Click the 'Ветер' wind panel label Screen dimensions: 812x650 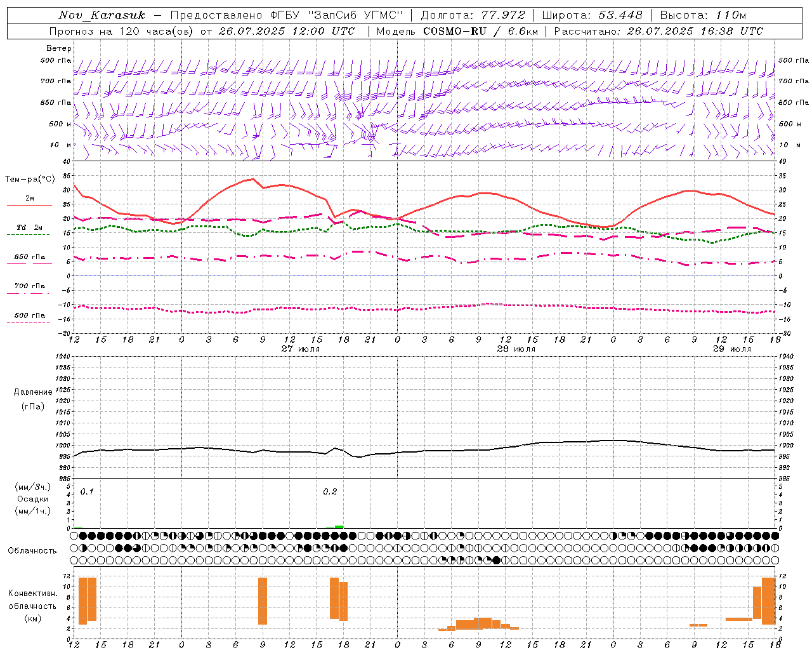coord(59,48)
